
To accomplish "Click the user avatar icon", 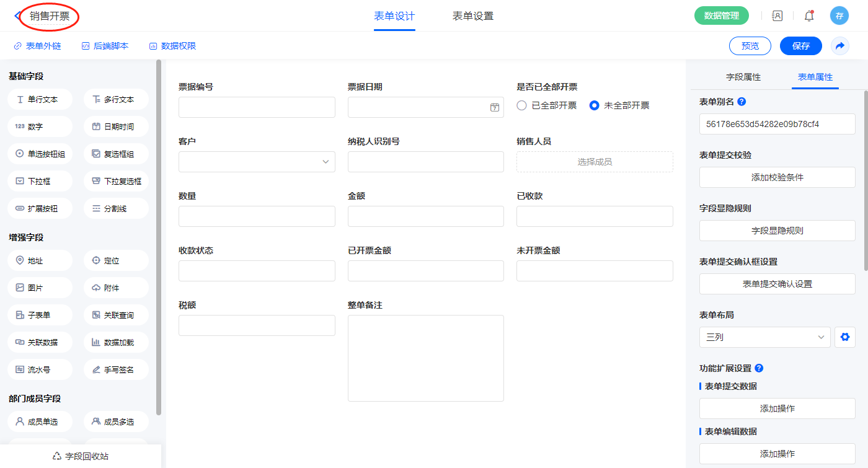I will [x=839, y=16].
